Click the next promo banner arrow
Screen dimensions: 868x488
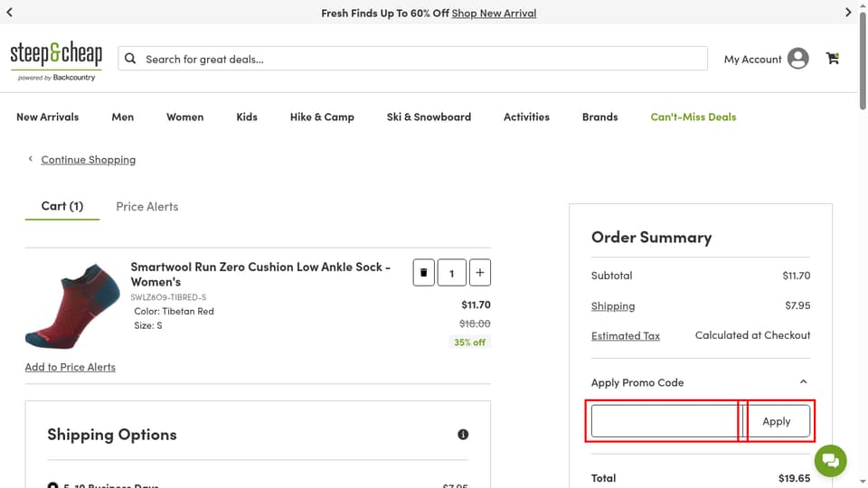coord(847,12)
